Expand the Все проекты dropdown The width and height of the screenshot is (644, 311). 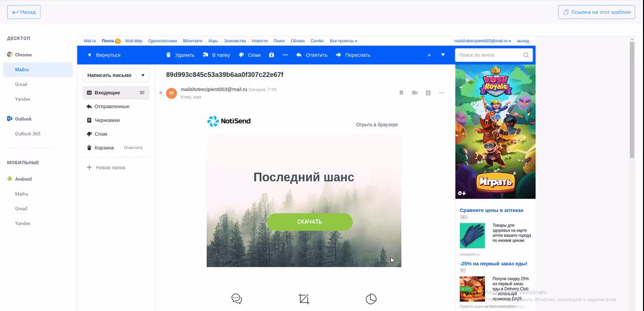(344, 41)
